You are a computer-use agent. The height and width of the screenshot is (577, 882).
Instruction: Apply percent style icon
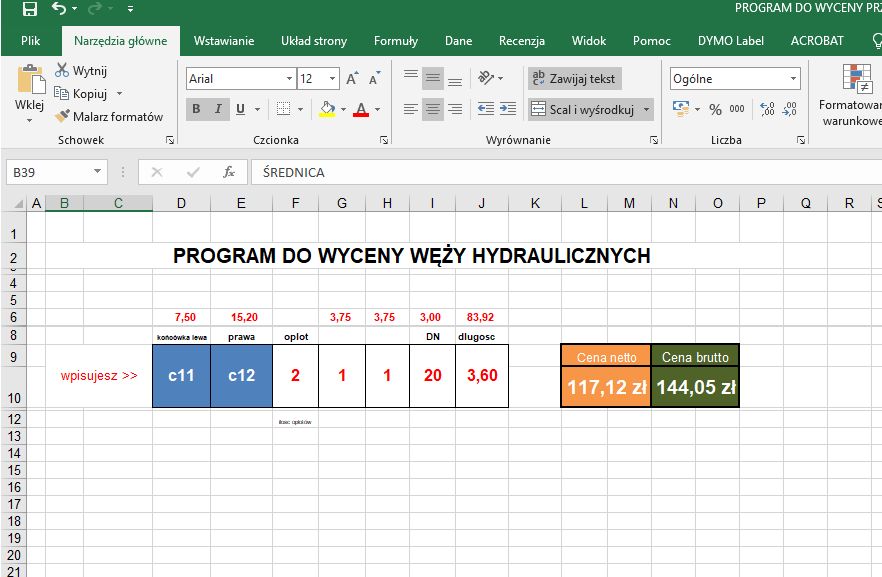click(x=716, y=109)
